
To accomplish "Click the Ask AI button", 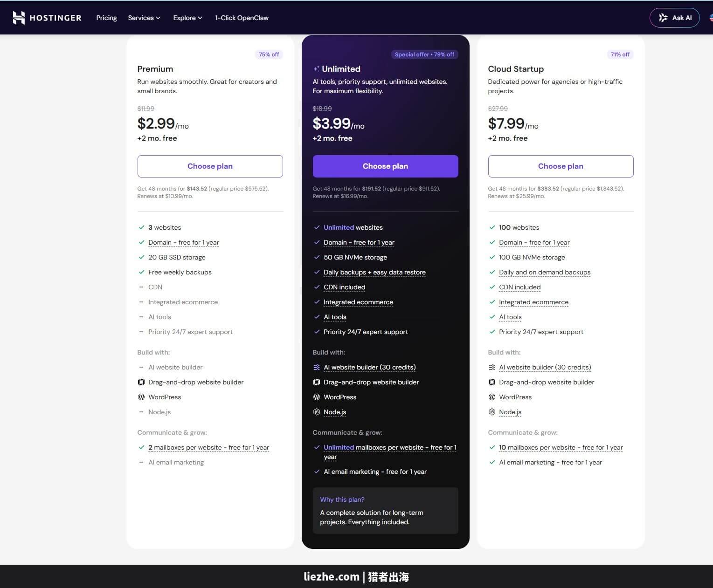I will (x=674, y=18).
